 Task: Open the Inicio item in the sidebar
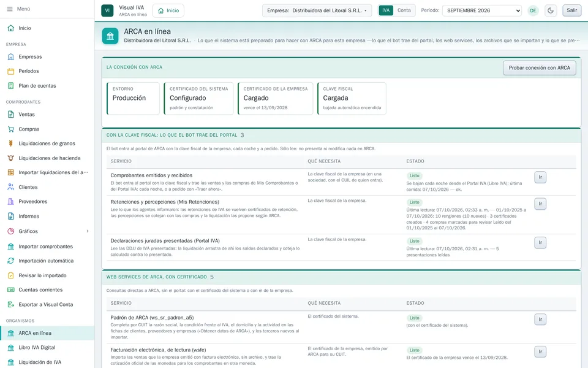point(47,28)
